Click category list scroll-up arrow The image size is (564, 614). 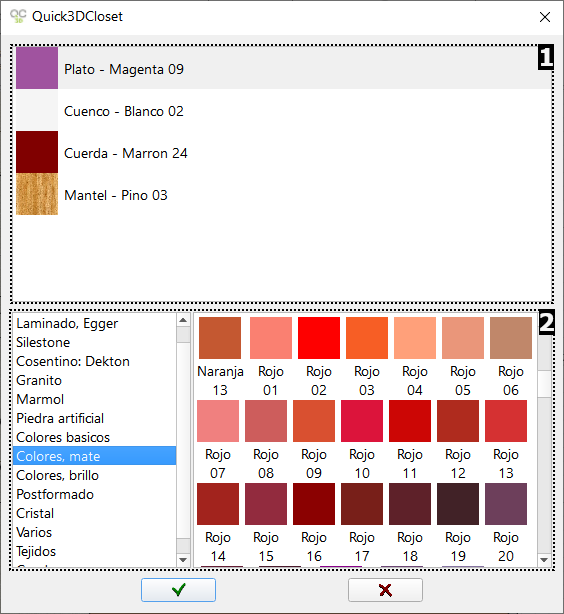coord(183,320)
